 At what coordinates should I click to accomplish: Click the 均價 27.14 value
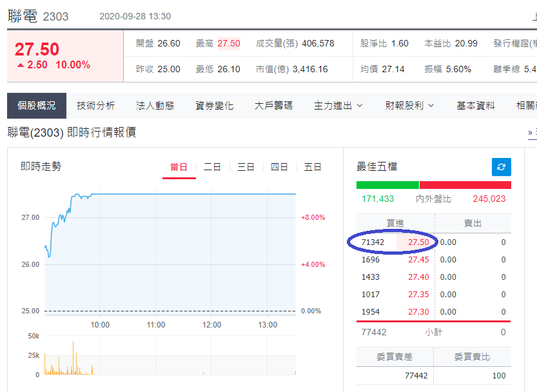tap(393, 69)
